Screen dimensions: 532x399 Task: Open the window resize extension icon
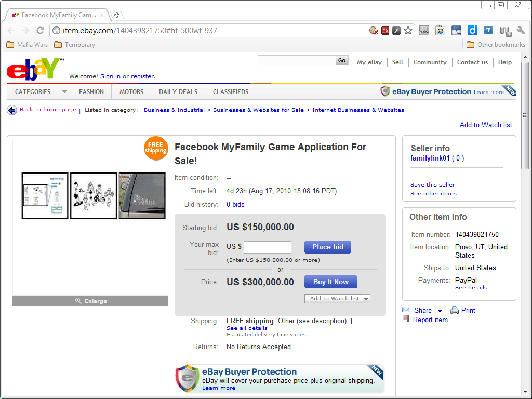click(424, 31)
